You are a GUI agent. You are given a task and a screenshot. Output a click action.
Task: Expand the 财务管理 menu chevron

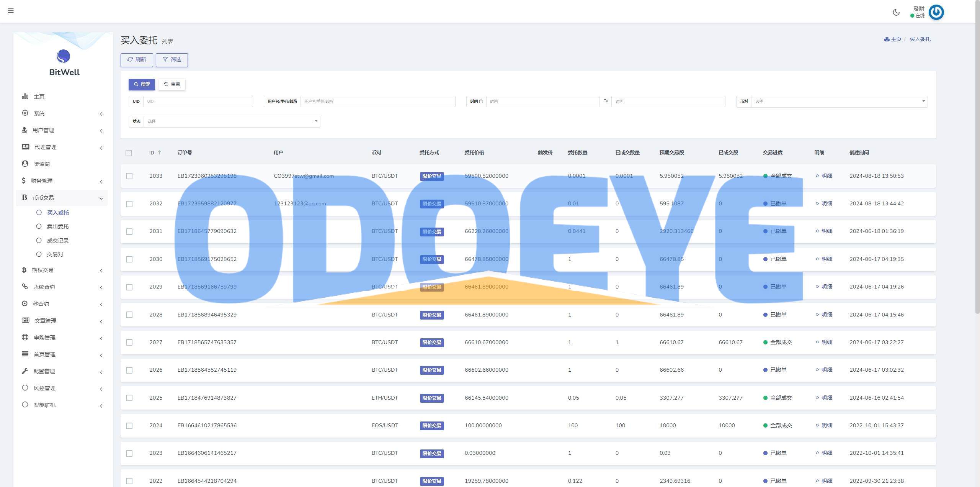(x=101, y=182)
